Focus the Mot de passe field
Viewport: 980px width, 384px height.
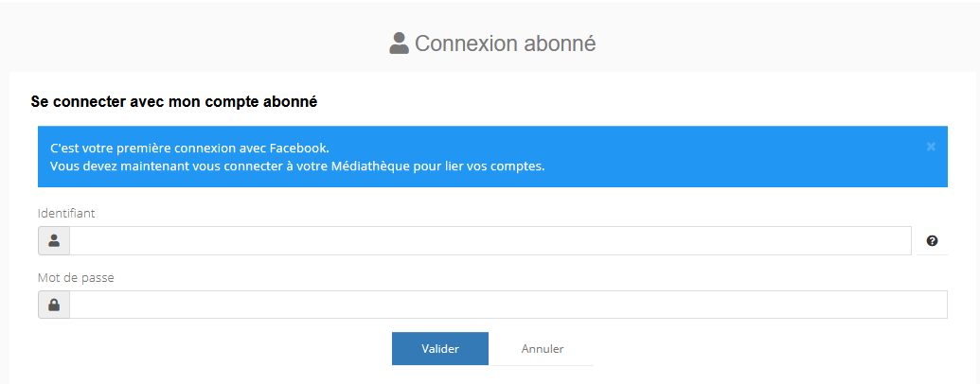tap(508, 305)
